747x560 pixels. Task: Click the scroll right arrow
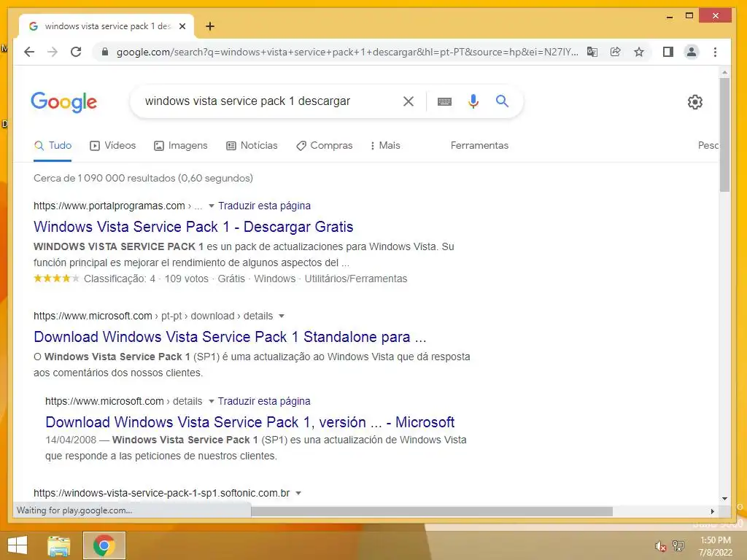click(x=712, y=511)
